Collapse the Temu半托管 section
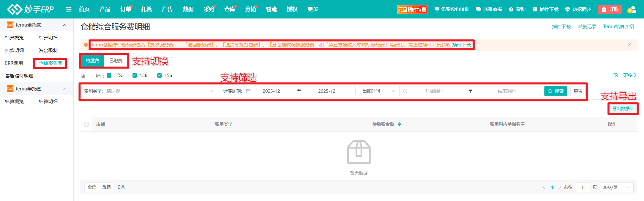 pyautogui.click(x=65, y=89)
